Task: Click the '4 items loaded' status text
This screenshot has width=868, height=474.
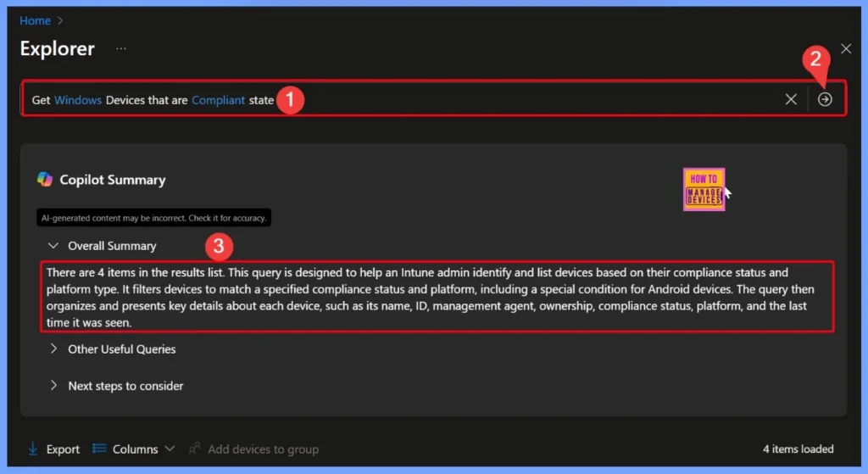Action: click(798, 449)
